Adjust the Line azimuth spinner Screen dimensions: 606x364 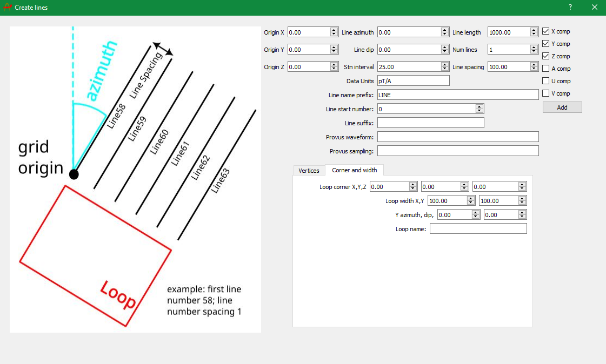[x=445, y=32]
